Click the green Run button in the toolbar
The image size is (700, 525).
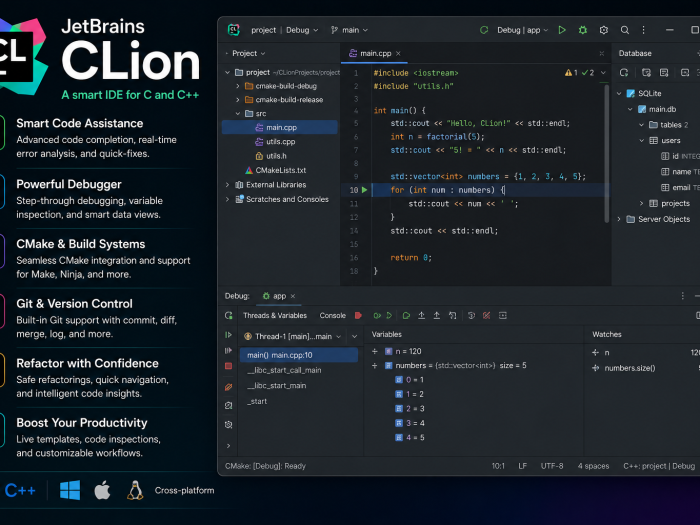pos(562,30)
